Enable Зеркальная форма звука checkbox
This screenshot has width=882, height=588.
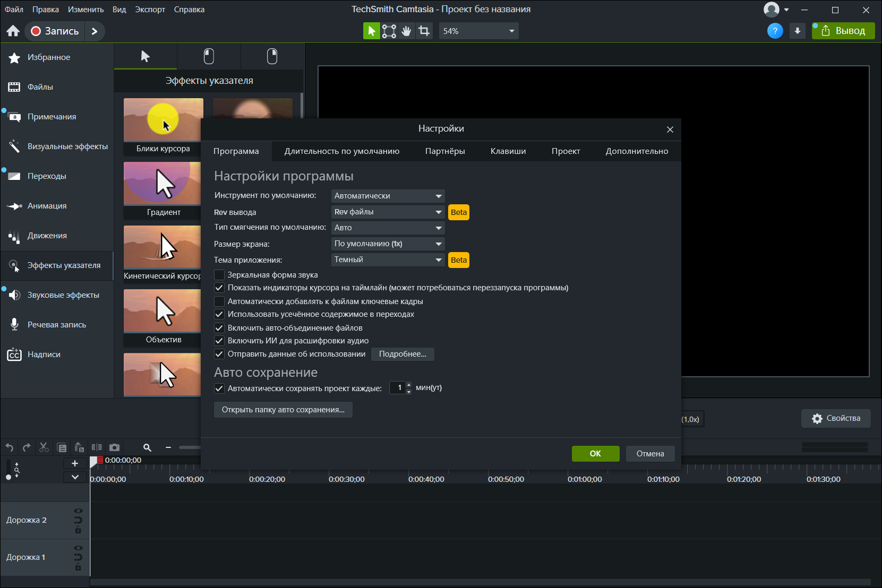point(219,275)
